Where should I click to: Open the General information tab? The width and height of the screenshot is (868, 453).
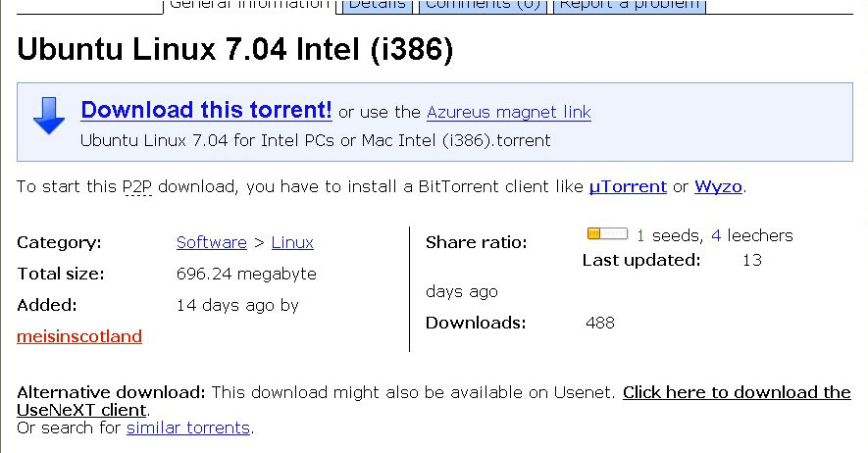pos(249,5)
